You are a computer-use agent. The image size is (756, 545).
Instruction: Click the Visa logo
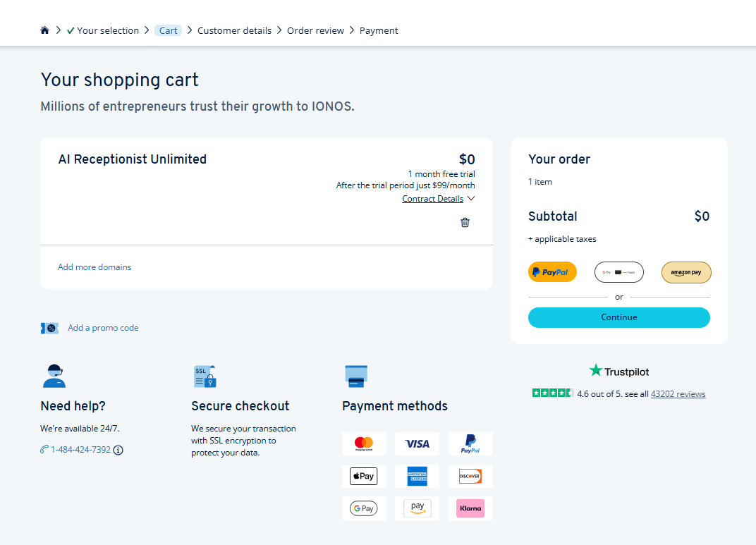coord(417,443)
